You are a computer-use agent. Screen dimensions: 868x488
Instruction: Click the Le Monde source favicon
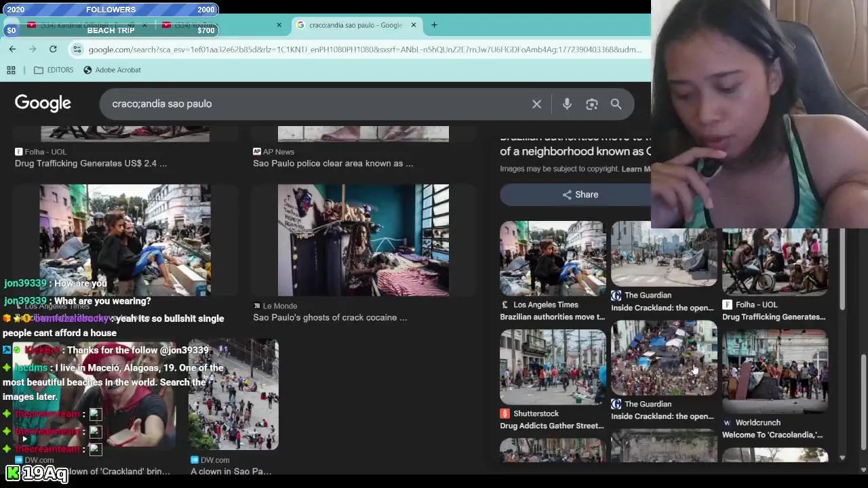pos(257,306)
